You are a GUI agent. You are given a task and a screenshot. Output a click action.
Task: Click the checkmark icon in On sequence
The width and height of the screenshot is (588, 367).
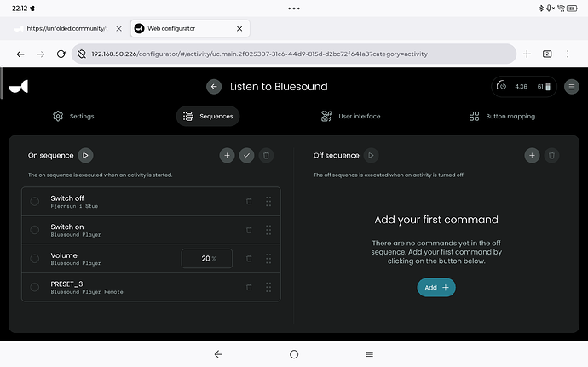[x=246, y=155]
